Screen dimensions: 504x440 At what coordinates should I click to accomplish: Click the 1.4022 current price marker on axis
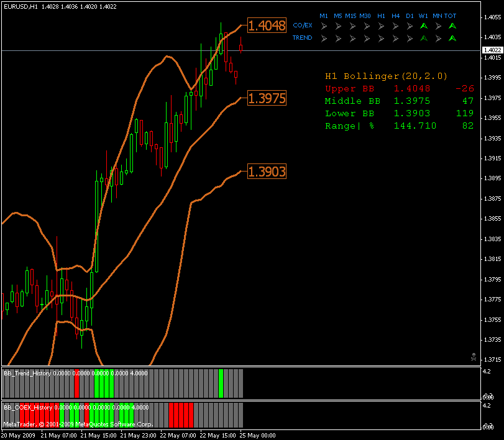click(x=492, y=50)
